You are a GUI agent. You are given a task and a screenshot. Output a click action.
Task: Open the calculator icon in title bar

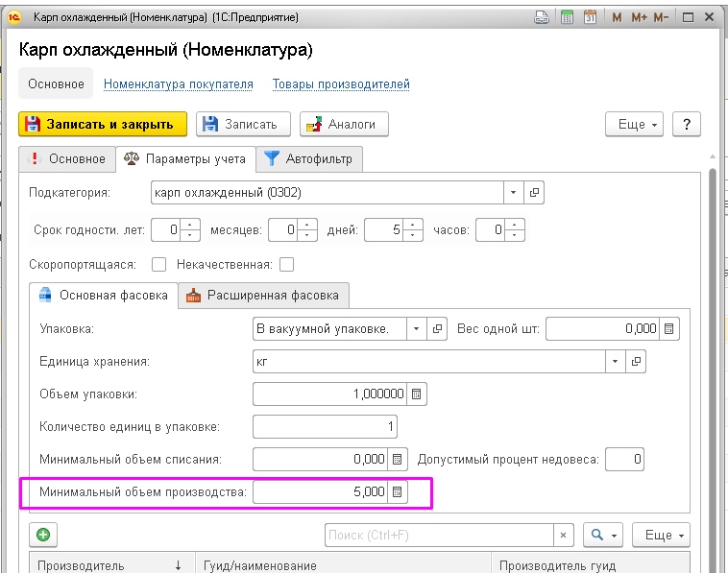coord(567,17)
